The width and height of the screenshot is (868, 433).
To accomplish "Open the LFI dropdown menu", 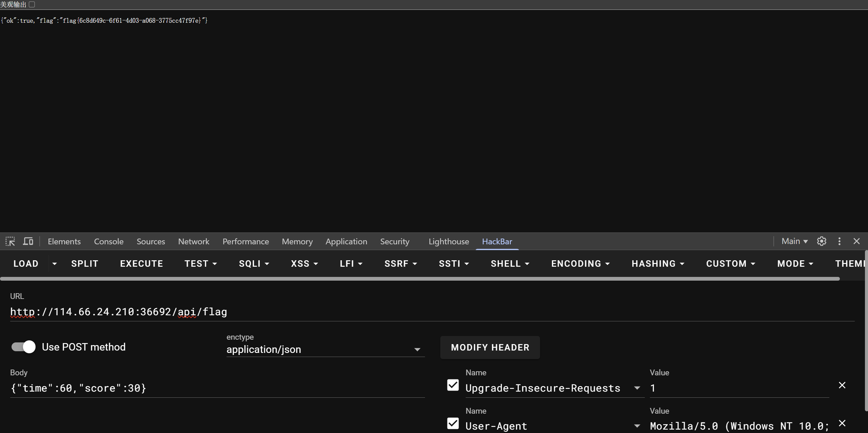I will point(351,264).
